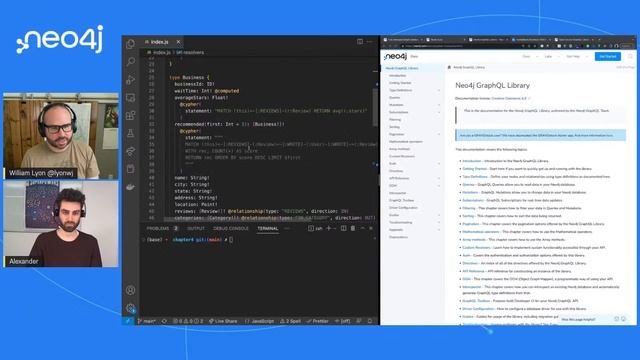
Task: Maximize the terminal panel with the chevron
Action: [x=362, y=229]
